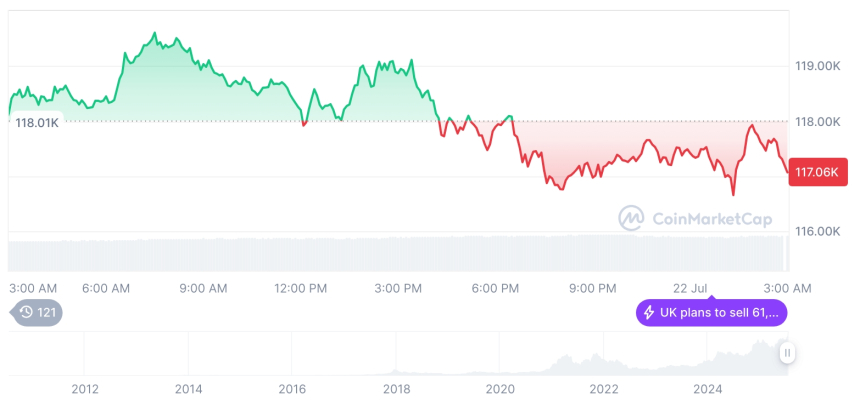Click the 119.00K price axis label
The width and height of the screenshot is (860, 401).
(x=817, y=66)
